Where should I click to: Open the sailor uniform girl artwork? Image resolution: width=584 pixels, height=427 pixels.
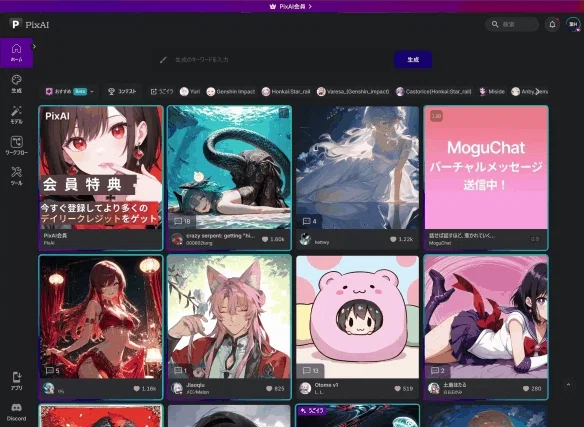click(486, 317)
